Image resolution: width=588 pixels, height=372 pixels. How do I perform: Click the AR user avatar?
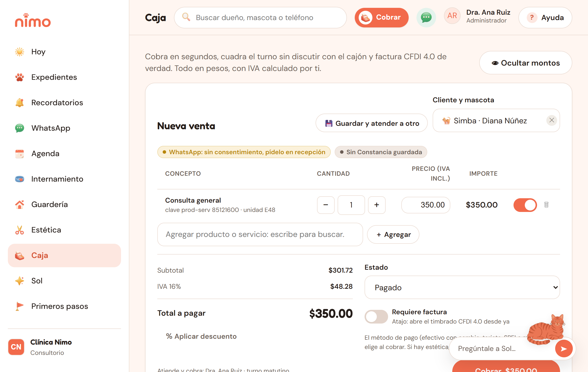tap(452, 16)
